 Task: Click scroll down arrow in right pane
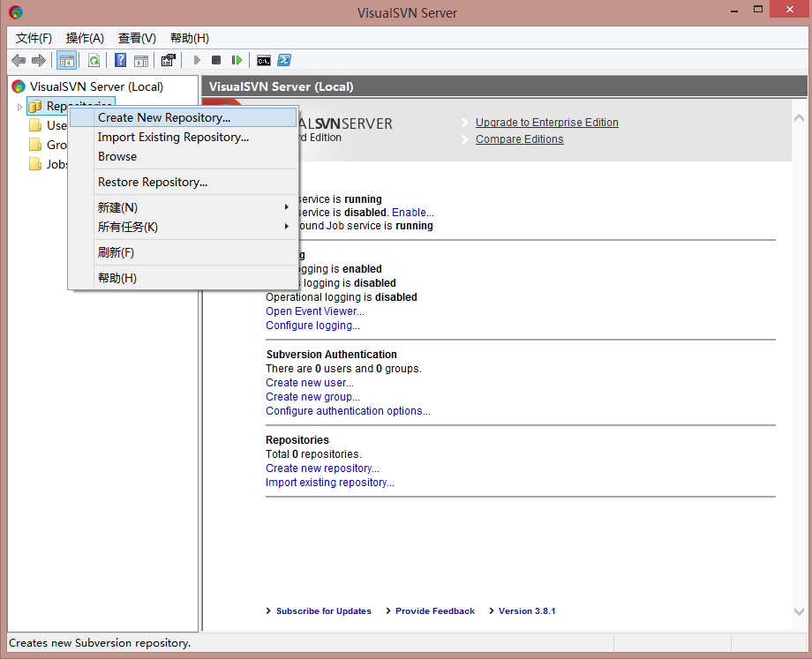point(799,612)
